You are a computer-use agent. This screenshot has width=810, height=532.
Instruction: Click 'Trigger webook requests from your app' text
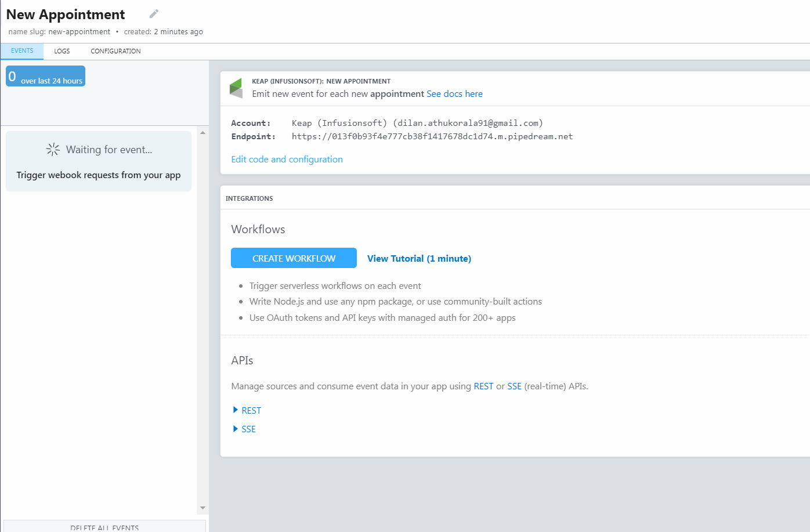click(x=99, y=175)
